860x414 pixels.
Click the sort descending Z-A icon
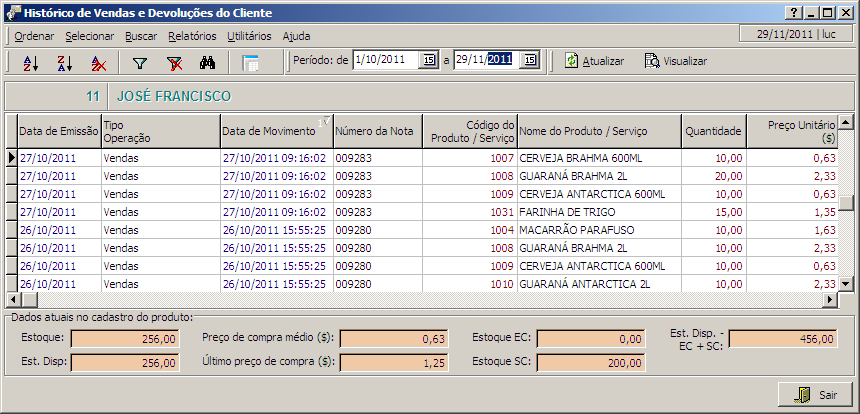(64, 62)
